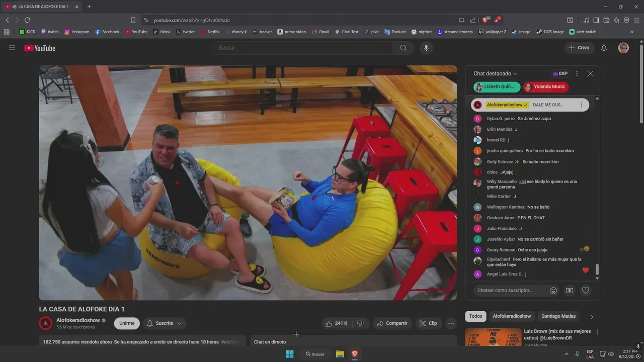Open the Windows Start button

pos(289,354)
